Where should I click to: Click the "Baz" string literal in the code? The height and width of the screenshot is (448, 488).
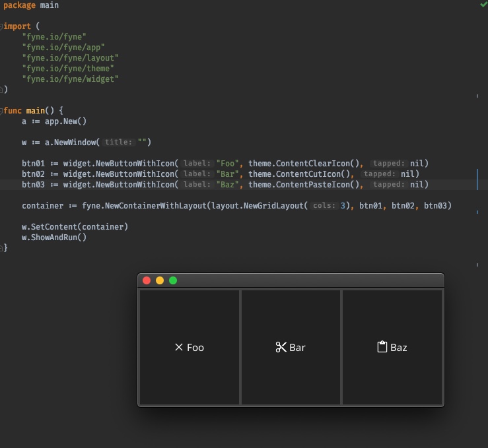pos(227,185)
